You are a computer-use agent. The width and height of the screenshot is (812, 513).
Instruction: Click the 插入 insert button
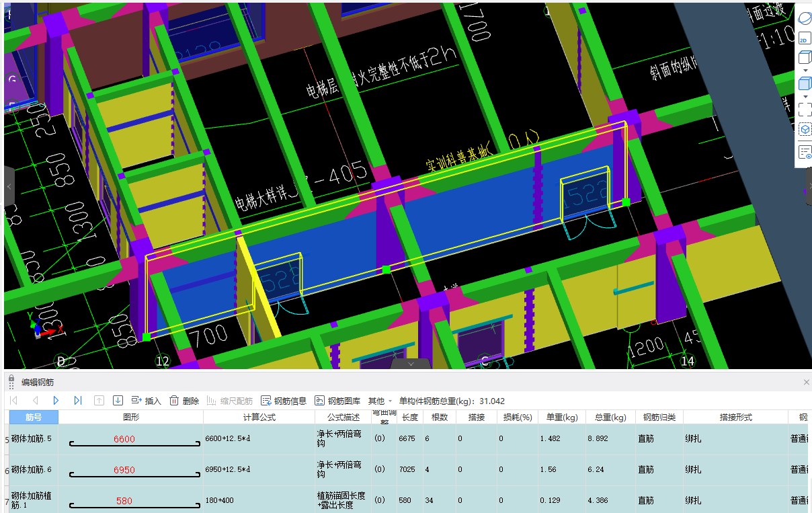(x=147, y=401)
